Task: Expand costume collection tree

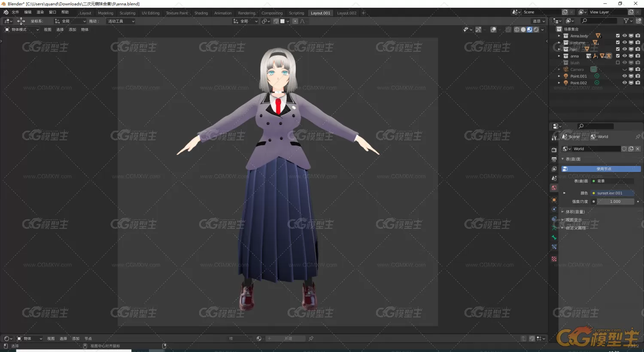Action: click(559, 43)
